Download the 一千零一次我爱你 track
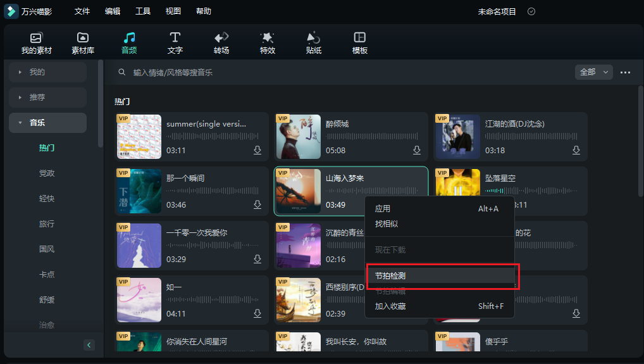The height and width of the screenshot is (364, 644). [257, 259]
